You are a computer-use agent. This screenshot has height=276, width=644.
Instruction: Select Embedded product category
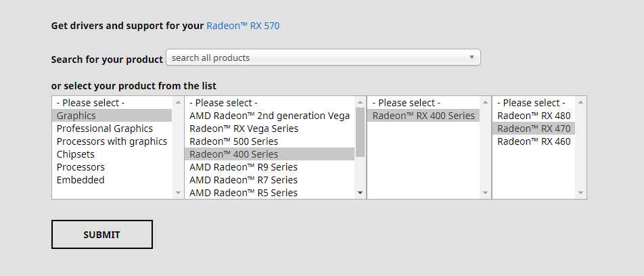80,180
